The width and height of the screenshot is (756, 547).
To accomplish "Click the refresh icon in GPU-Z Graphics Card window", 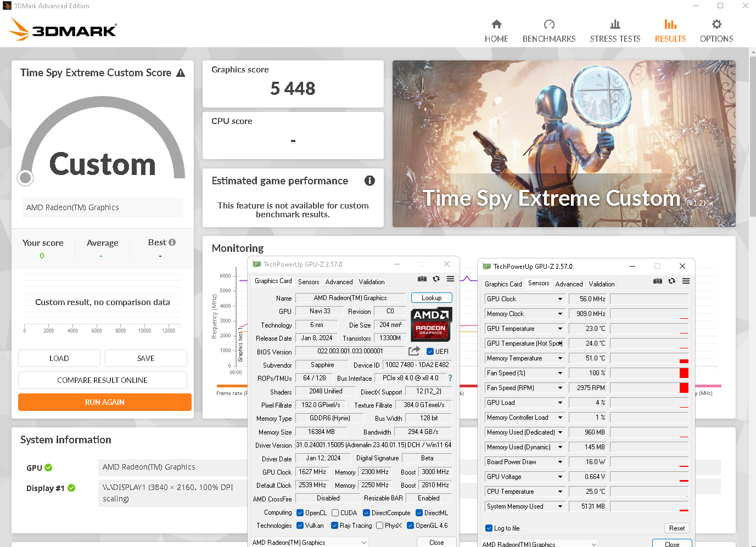I will tap(436, 279).
